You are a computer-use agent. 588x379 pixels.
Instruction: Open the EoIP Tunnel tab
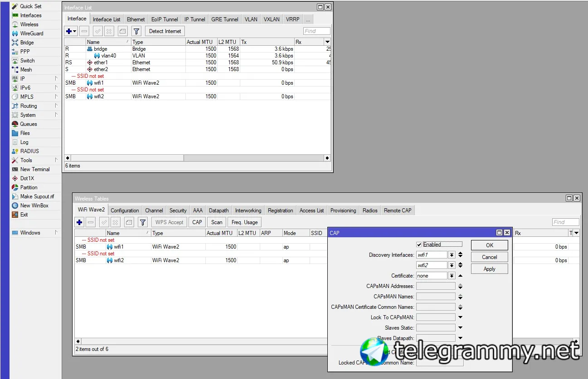[x=165, y=19]
